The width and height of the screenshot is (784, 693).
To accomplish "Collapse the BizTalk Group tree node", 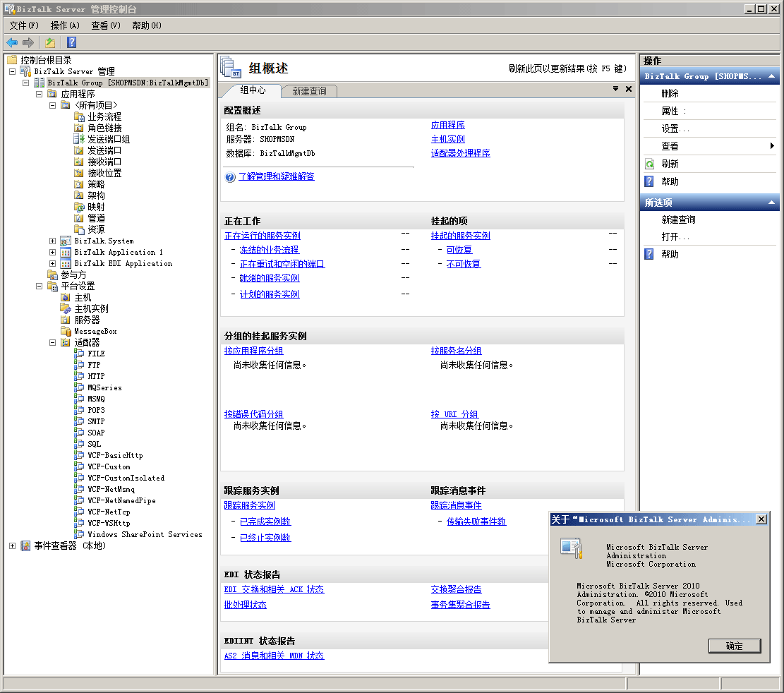I will pos(25,83).
